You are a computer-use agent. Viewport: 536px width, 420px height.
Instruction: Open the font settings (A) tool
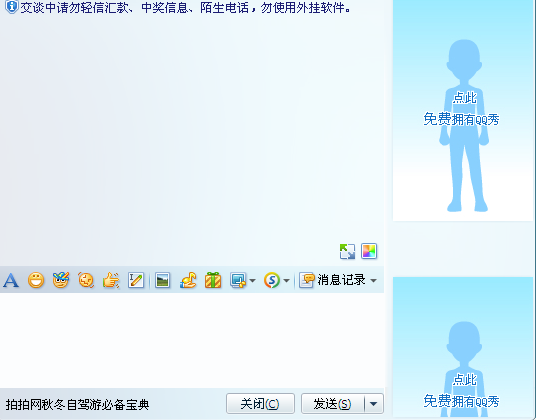pos(11,281)
